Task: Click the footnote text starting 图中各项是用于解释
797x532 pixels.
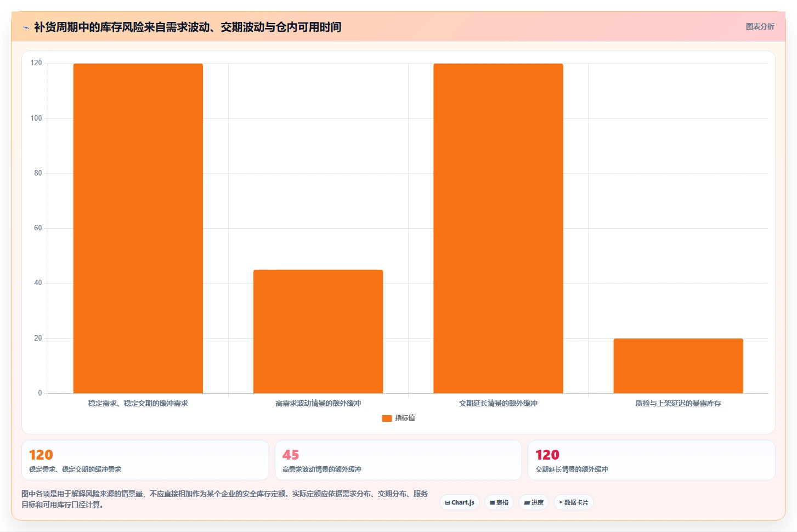Action: tap(225, 499)
